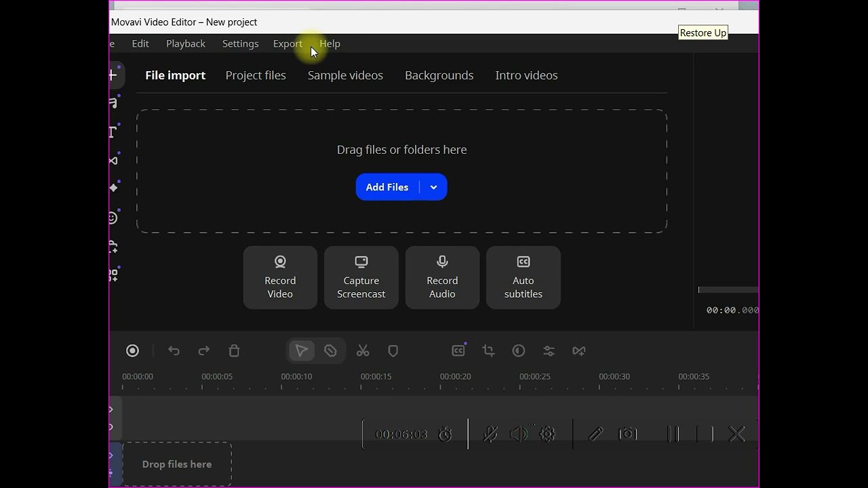Viewport: 868px width, 488px height.
Task: Open the Crop and rotate tool
Action: [x=488, y=350]
